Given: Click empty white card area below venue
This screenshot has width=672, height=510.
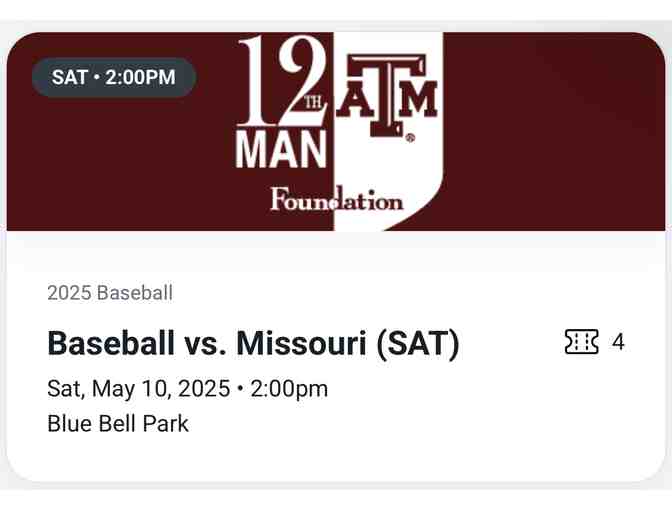Looking at the screenshot, I should click(400, 455).
